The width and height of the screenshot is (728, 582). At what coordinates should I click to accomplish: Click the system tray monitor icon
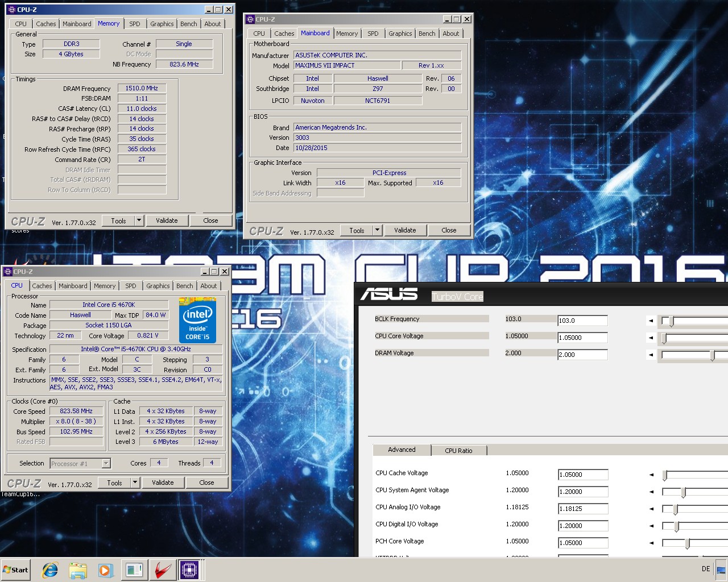(721, 569)
